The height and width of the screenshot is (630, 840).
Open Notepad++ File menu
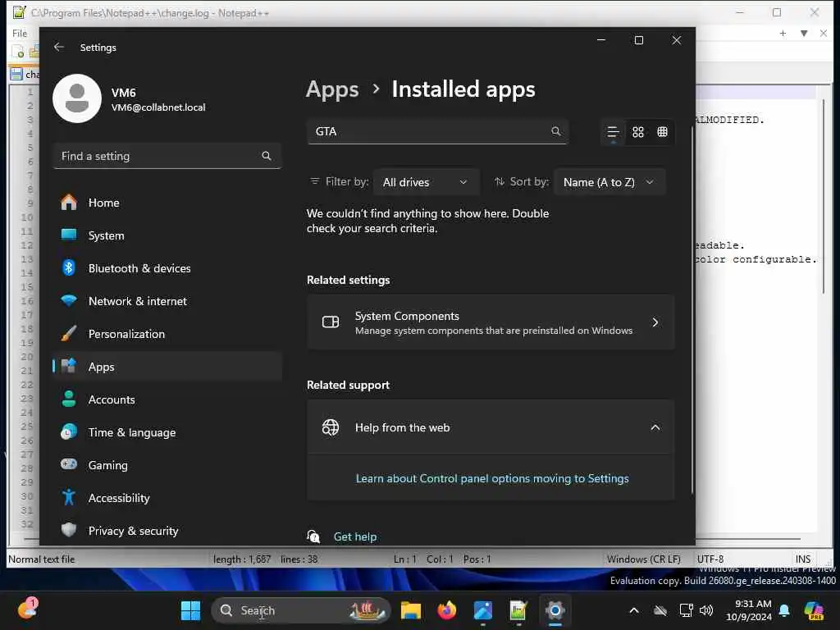[x=20, y=33]
